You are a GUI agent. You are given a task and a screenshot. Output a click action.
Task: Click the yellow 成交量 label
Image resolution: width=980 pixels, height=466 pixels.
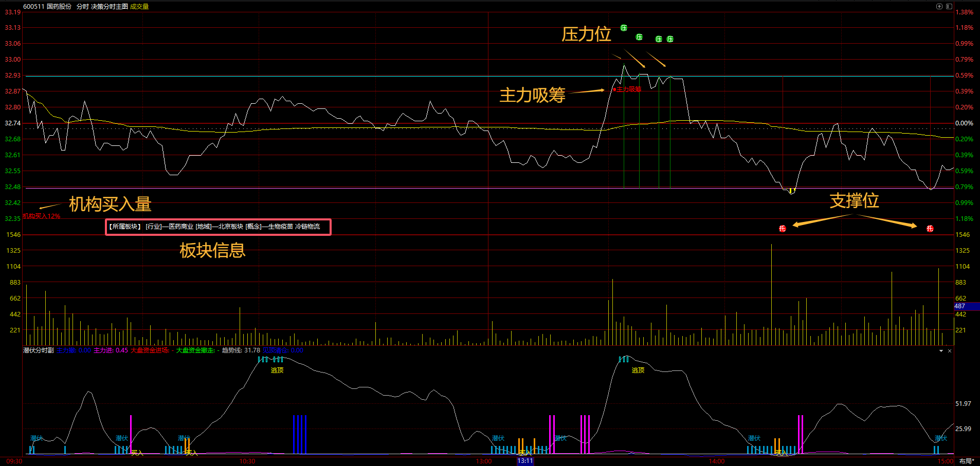click(139, 7)
